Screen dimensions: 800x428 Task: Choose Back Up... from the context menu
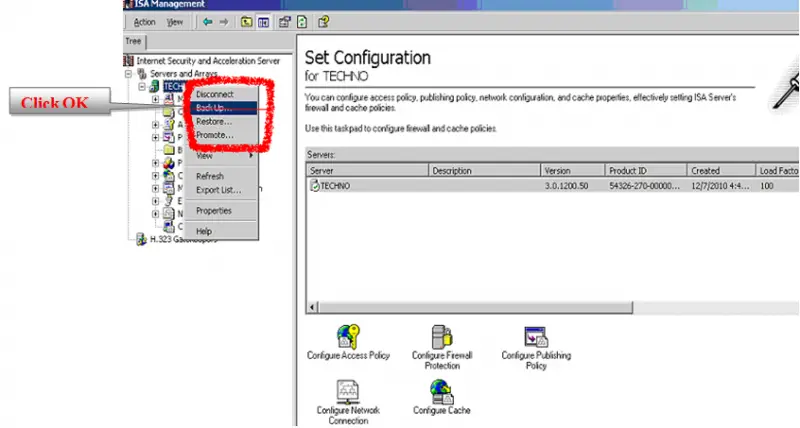221,108
